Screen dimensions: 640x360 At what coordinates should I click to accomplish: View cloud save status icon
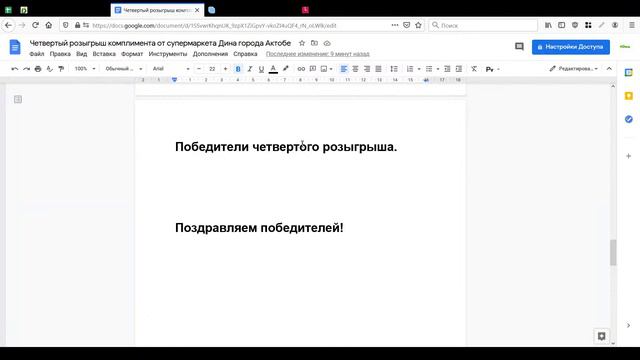pyautogui.click(x=327, y=43)
